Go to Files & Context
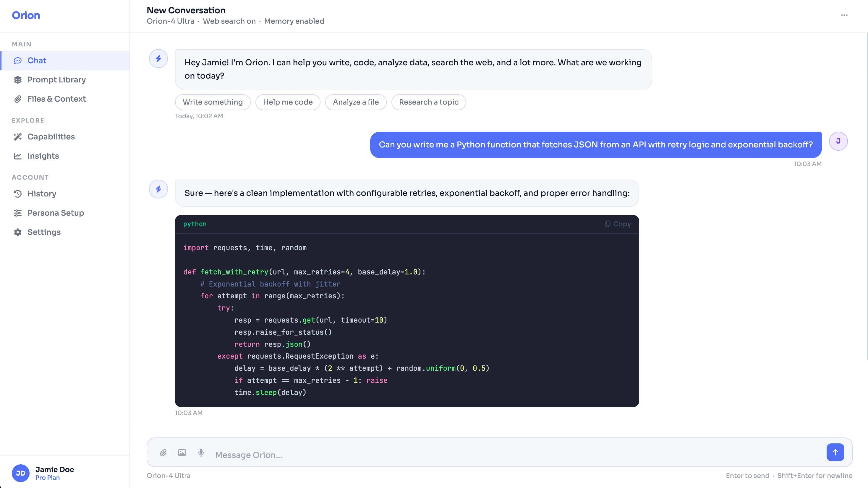Screen dimensions: 868x488 (65, 99)
